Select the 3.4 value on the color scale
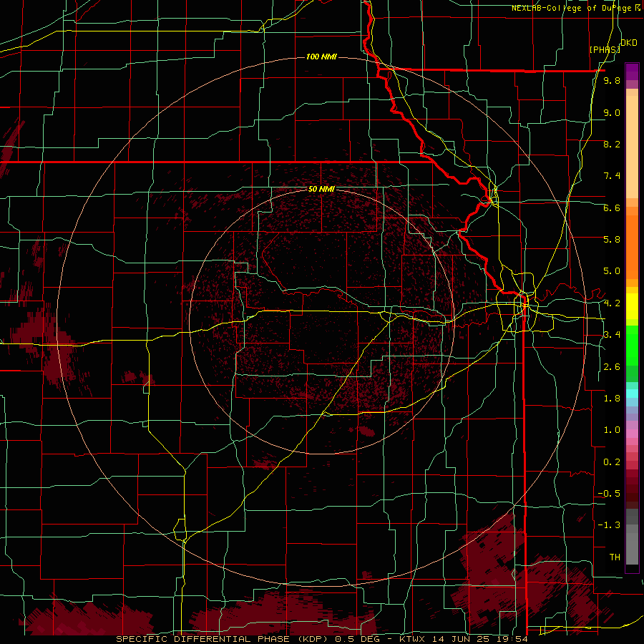This screenshot has width=644, height=644. click(612, 335)
